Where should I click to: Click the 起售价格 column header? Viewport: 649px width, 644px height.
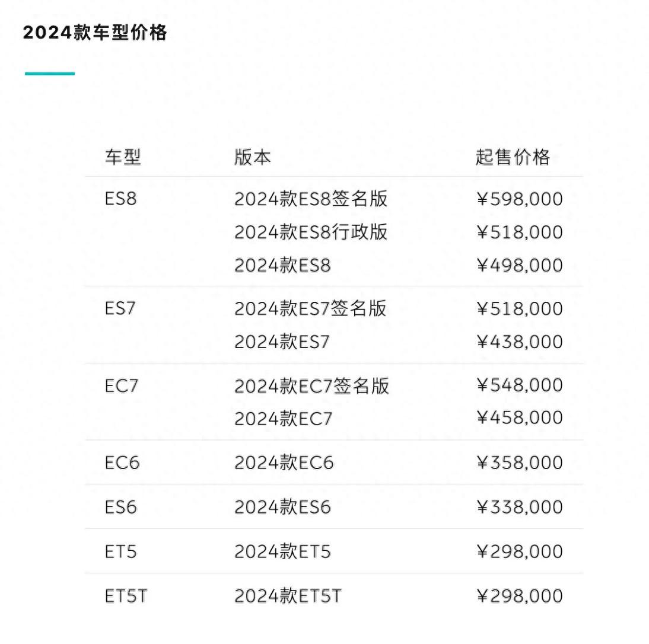[x=513, y=157]
